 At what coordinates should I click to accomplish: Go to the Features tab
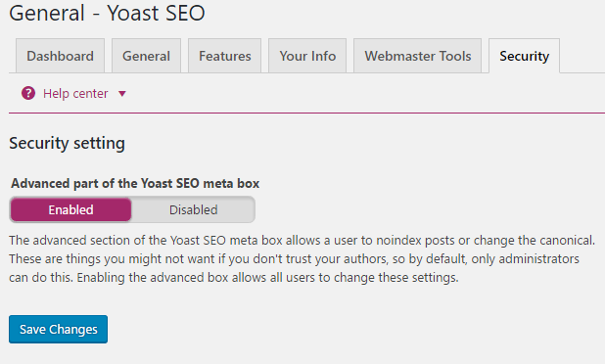224,56
